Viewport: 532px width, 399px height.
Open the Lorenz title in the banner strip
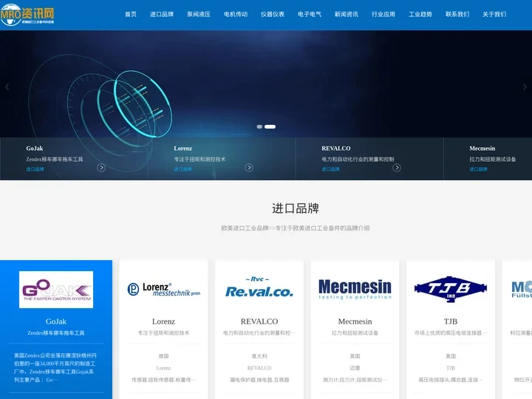point(183,149)
